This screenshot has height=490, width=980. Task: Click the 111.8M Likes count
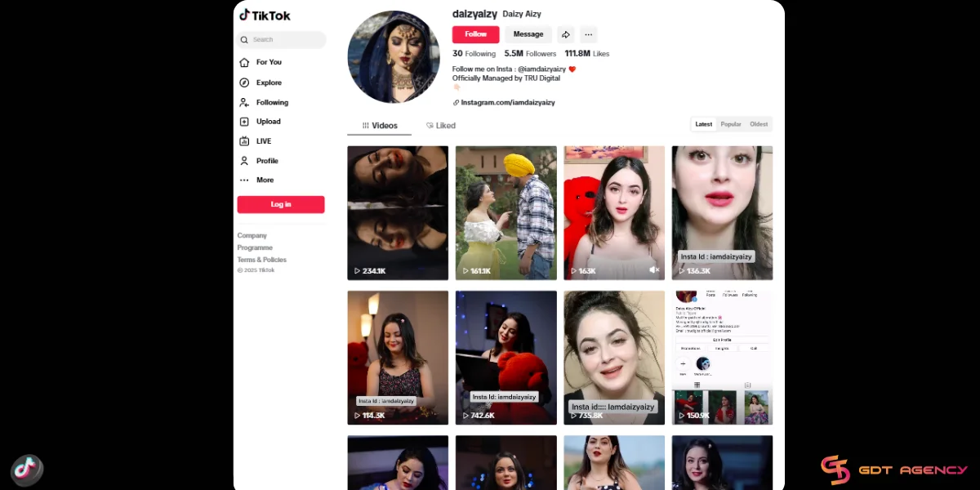coord(587,54)
